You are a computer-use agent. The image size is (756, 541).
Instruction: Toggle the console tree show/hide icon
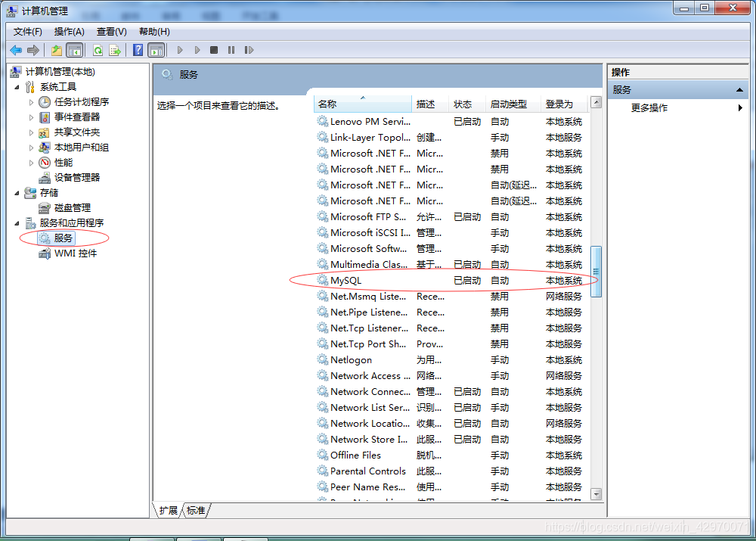tap(75, 50)
